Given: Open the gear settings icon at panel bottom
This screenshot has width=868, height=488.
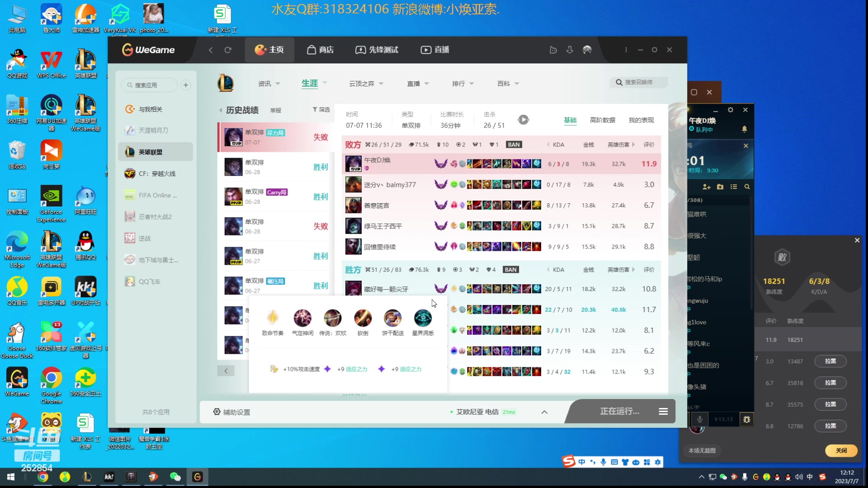Looking at the screenshot, I should click(746, 419).
